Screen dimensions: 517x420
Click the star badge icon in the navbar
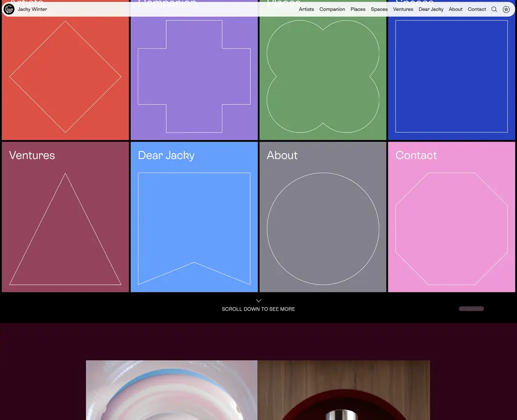tap(506, 9)
